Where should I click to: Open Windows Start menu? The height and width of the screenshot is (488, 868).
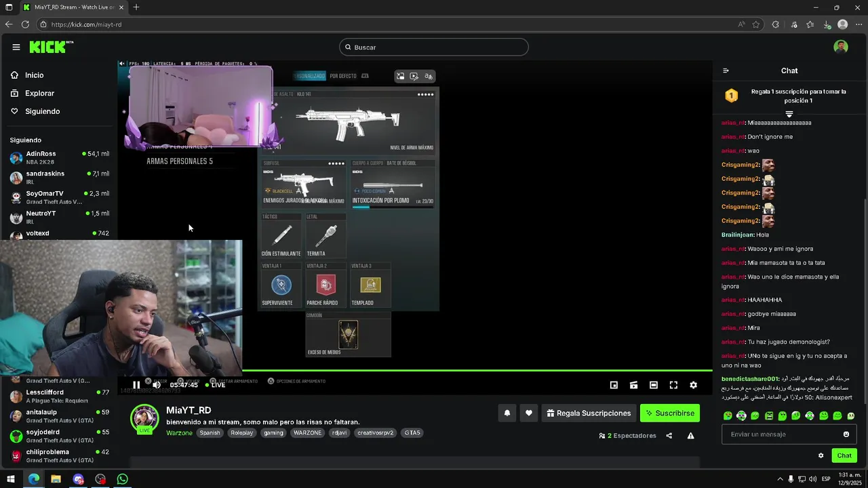10,479
